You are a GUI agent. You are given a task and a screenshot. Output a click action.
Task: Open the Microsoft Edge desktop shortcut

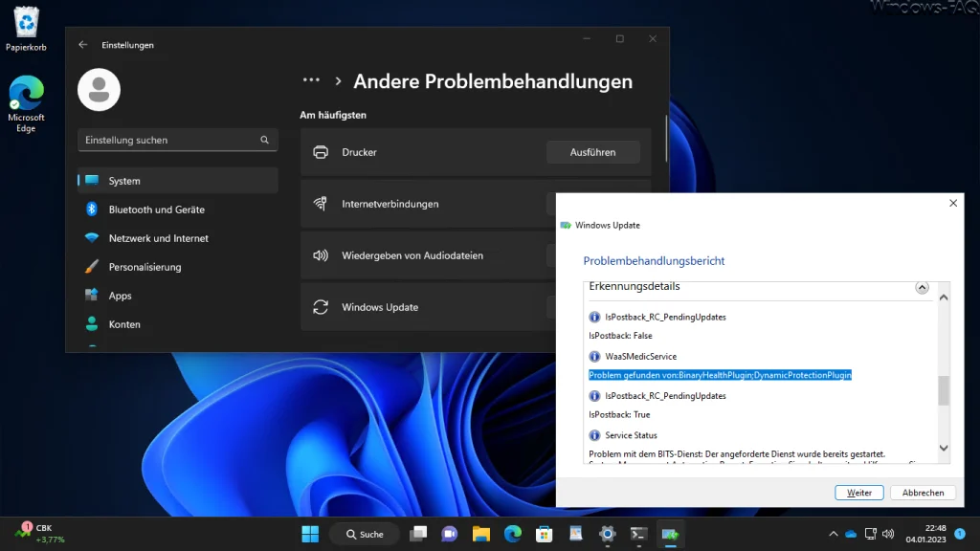point(26,103)
